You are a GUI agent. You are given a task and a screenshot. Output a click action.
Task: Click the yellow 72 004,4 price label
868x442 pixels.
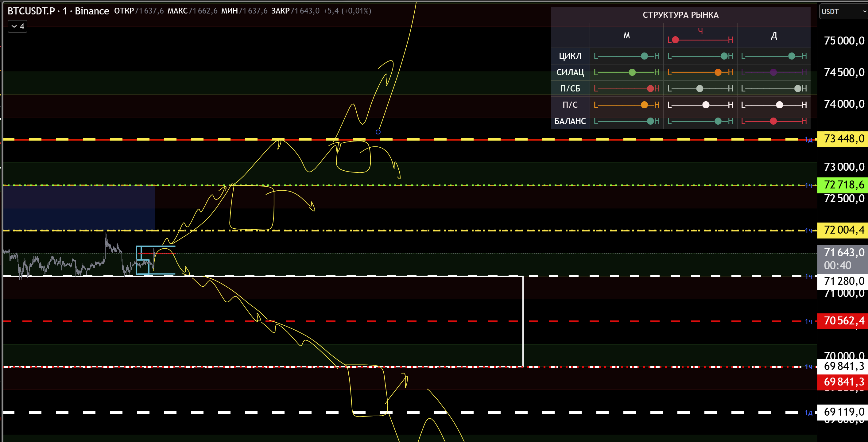point(843,230)
